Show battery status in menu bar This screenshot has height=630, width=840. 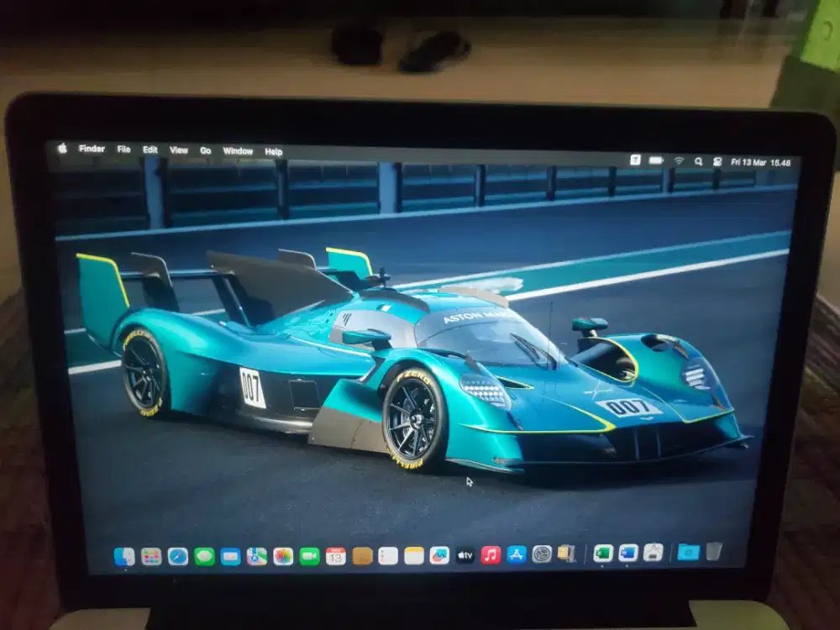click(656, 160)
